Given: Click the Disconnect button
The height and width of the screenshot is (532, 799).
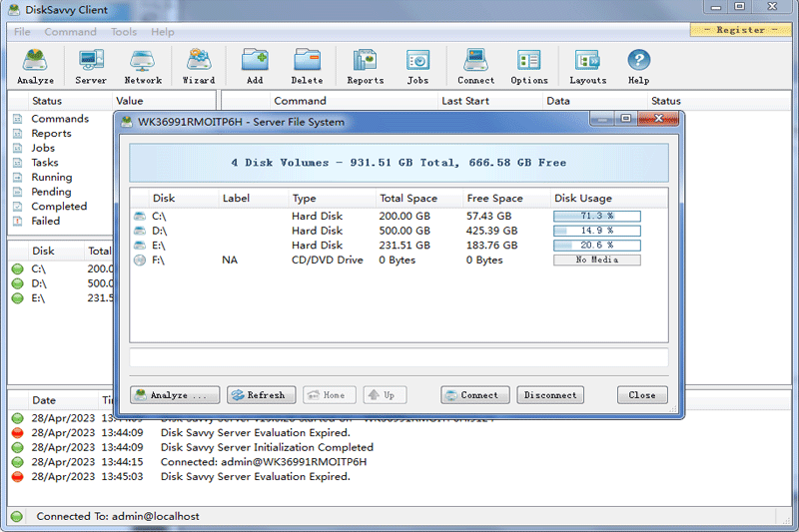Looking at the screenshot, I should click(550, 395).
